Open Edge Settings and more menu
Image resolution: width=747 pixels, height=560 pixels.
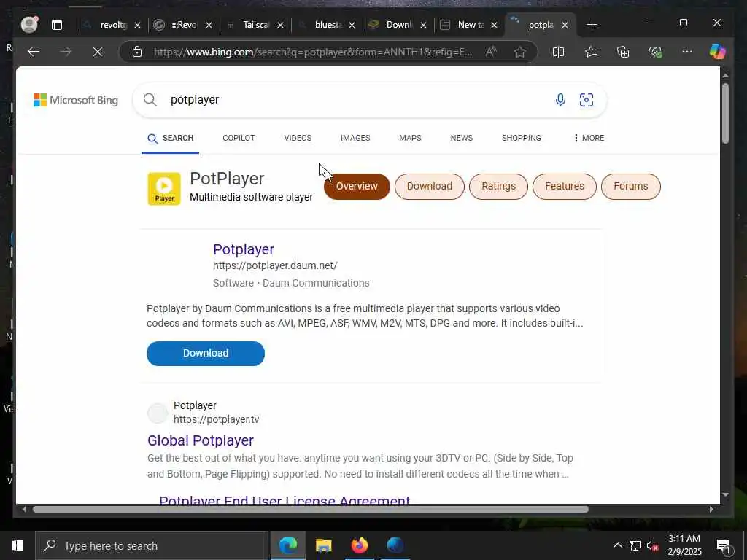pyautogui.click(x=687, y=52)
